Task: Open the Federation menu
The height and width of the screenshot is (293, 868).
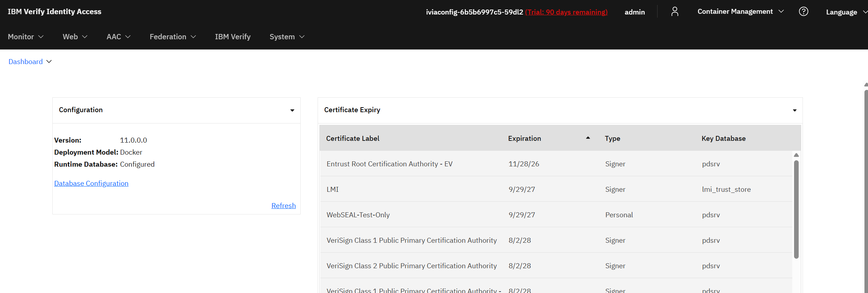Action: point(173,37)
